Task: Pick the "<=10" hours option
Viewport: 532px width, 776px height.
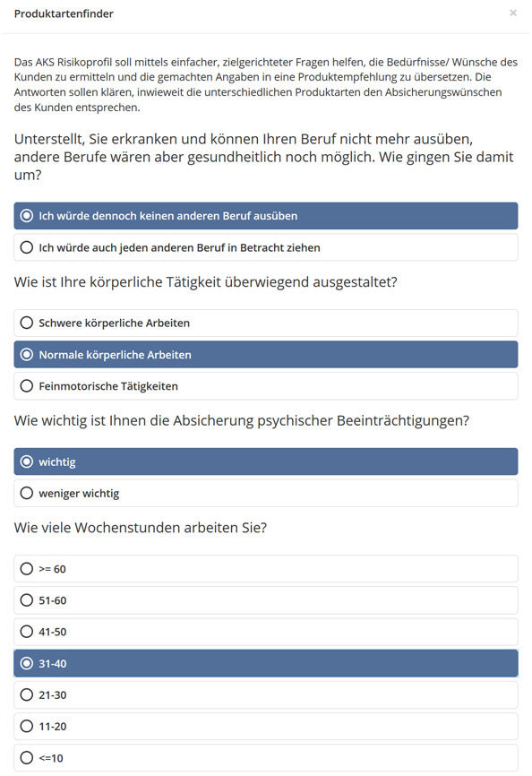Action: tap(266, 758)
